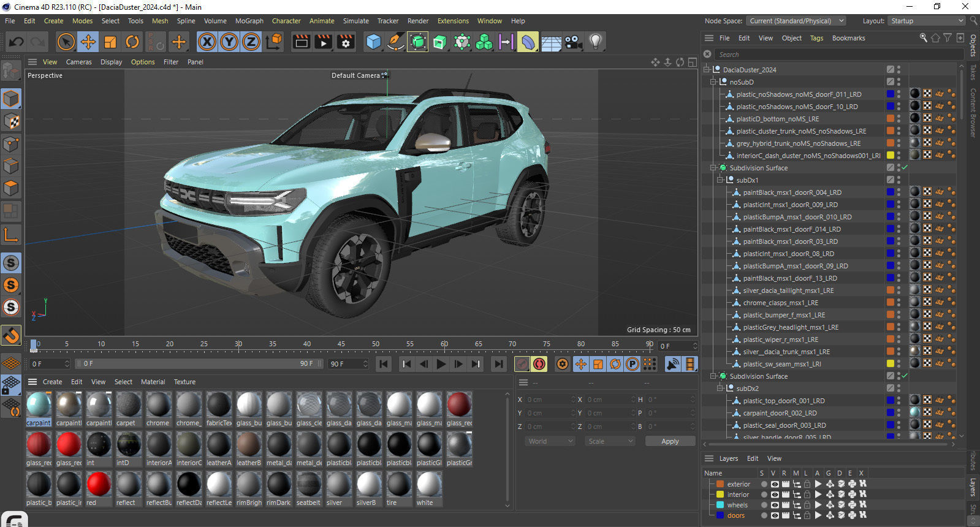This screenshot has height=527, width=980.
Task: Click the wheels layer color swatch
Action: pyautogui.click(x=720, y=505)
